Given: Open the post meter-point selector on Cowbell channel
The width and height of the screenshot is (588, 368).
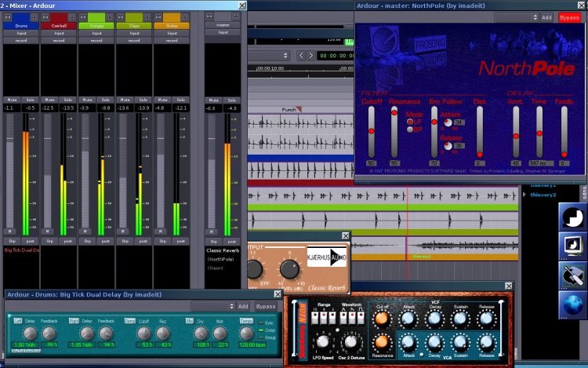Looking at the screenshot, I should [68, 241].
